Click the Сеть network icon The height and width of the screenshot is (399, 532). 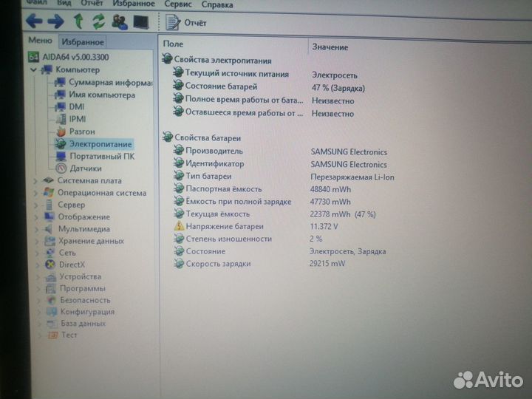click(50, 253)
